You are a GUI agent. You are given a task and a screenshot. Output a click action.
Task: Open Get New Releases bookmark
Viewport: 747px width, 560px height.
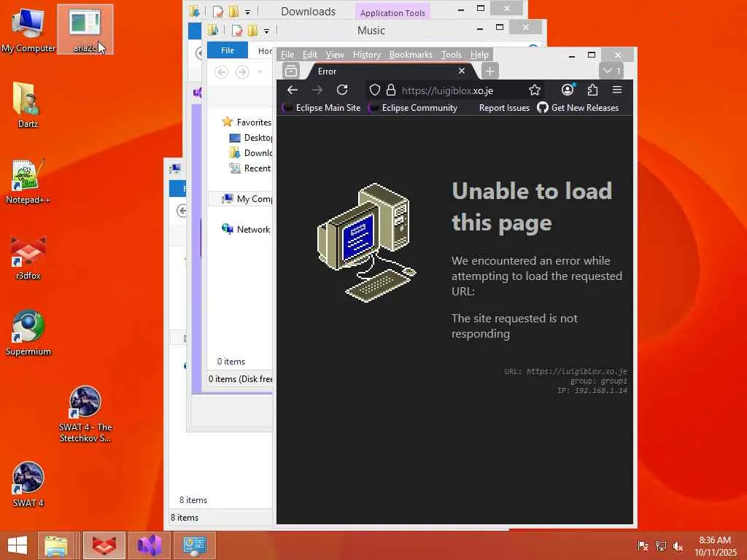click(578, 108)
